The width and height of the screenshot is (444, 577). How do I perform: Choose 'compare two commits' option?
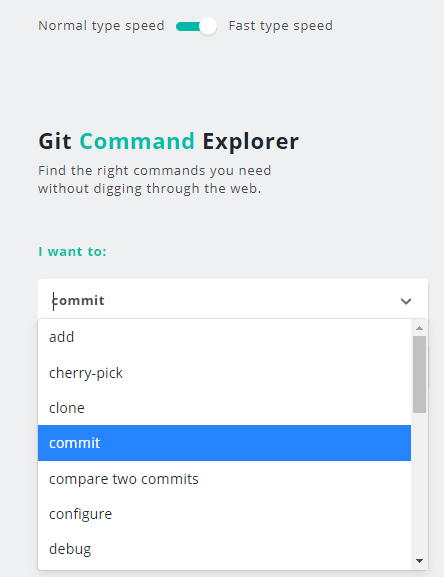[224, 479]
